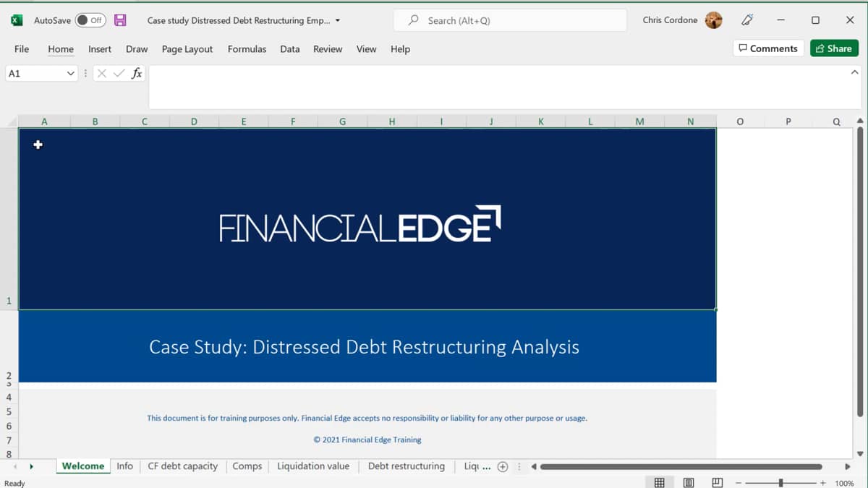The image size is (868, 488).
Task: Switch to Normal view icon
Action: click(660, 482)
